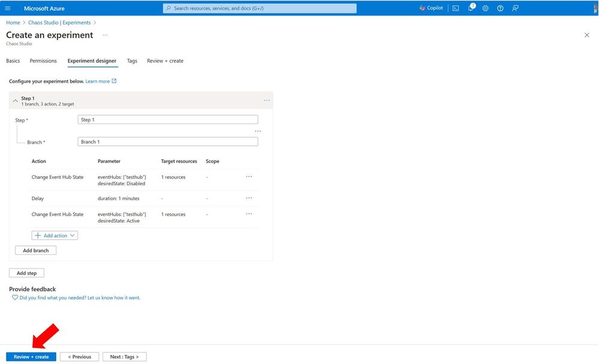This screenshot has width=599, height=364.
Task: Click the Scope column header
Action: point(212,161)
